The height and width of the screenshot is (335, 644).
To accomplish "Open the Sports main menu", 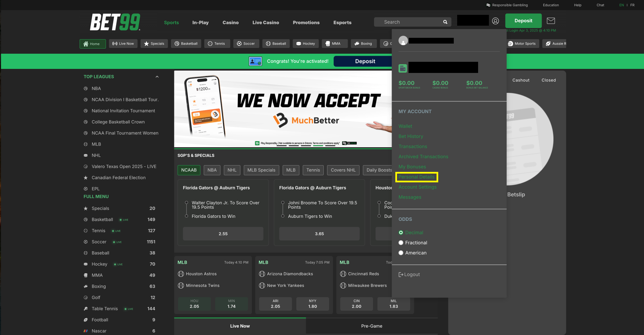I will [171, 23].
